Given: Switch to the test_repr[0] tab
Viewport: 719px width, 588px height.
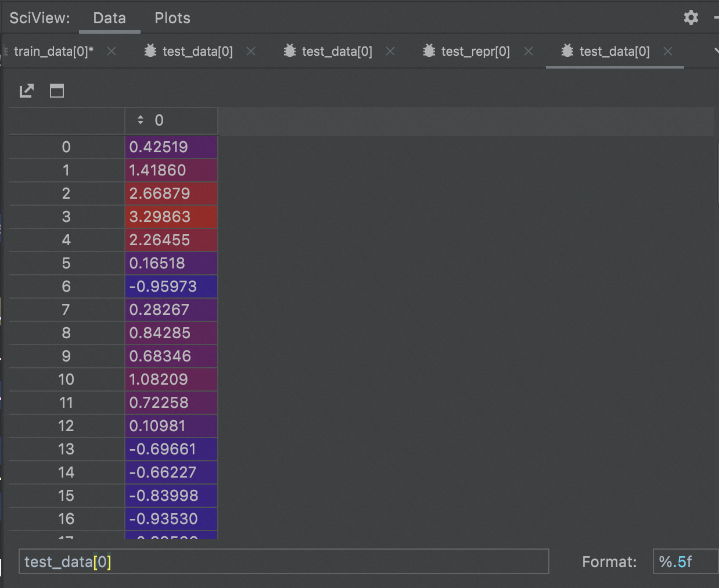Looking at the screenshot, I should click(475, 51).
